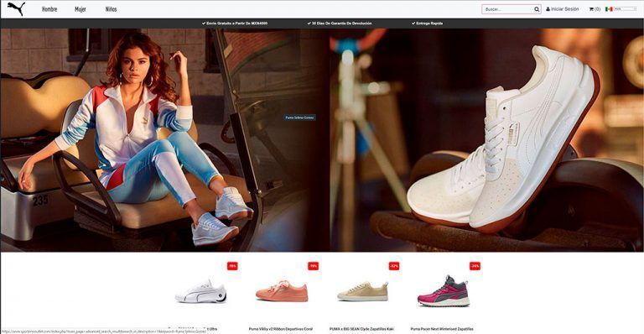
Task: Open the Hombre menu
Action: (49, 9)
